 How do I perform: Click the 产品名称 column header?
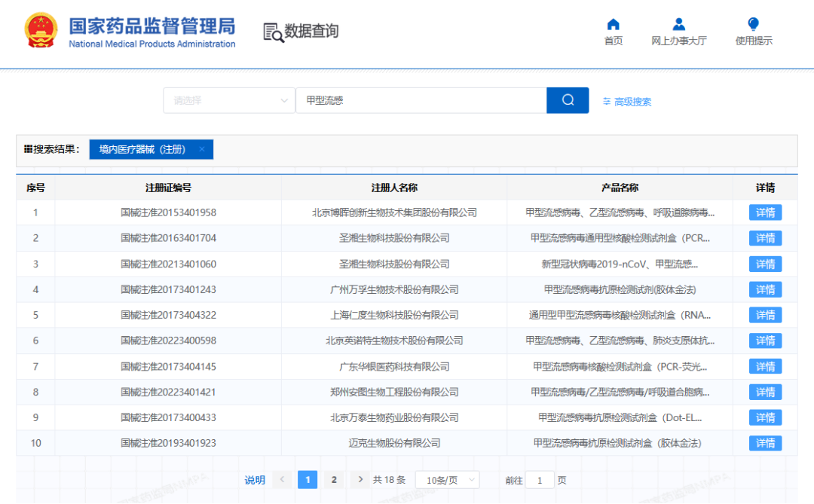tap(620, 188)
